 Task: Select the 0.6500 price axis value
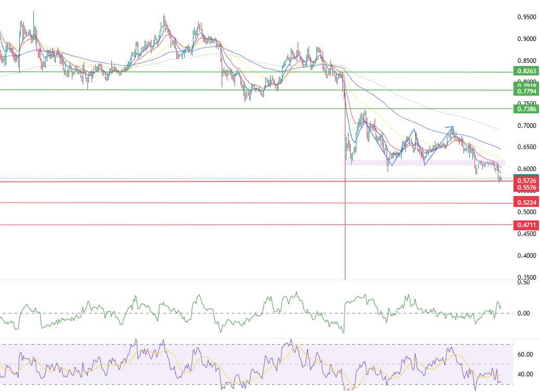point(526,148)
